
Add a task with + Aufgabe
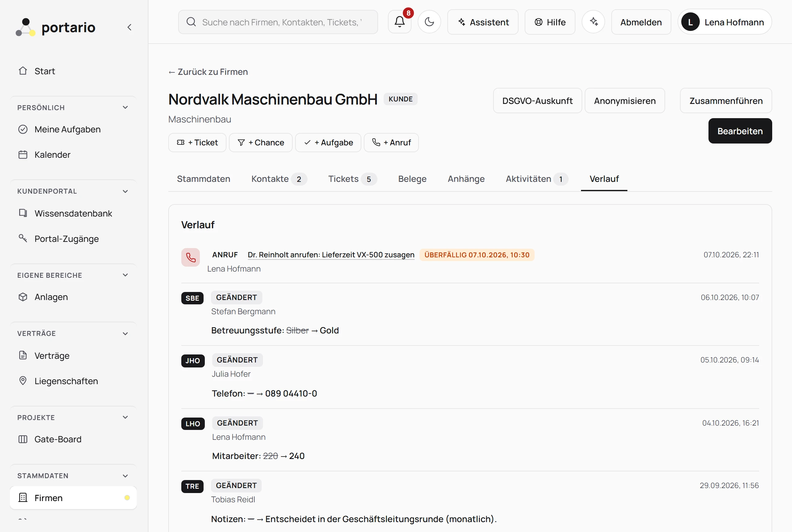328,143
